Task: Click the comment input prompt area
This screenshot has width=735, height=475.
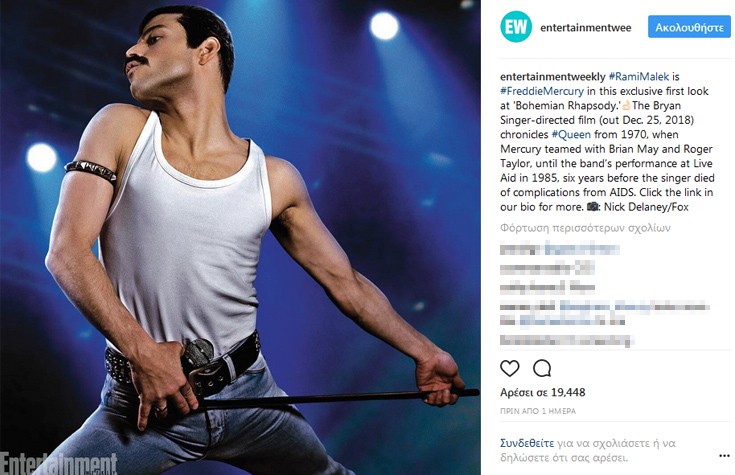Action: click(x=588, y=450)
